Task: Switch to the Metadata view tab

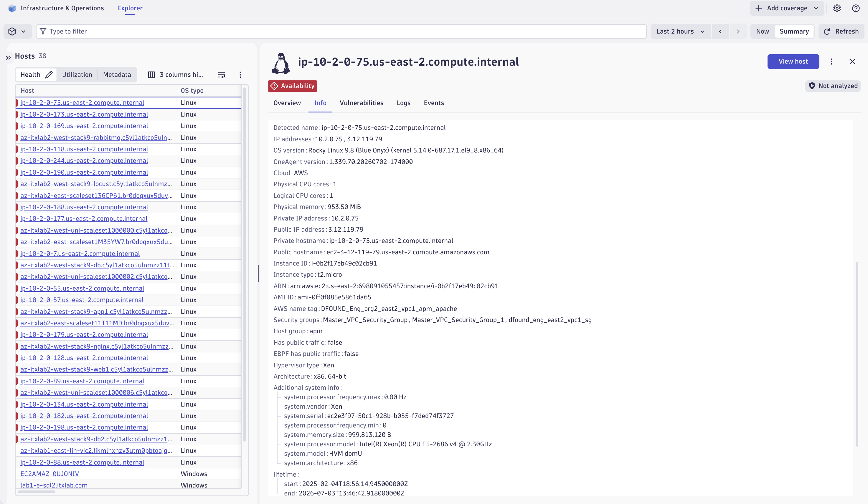Action: [117, 75]
